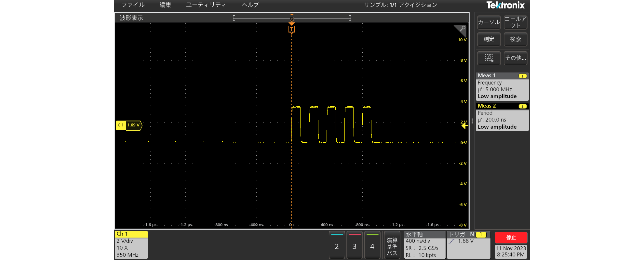
Task: Select the zoom box draw icon
Action: [489, 58]
